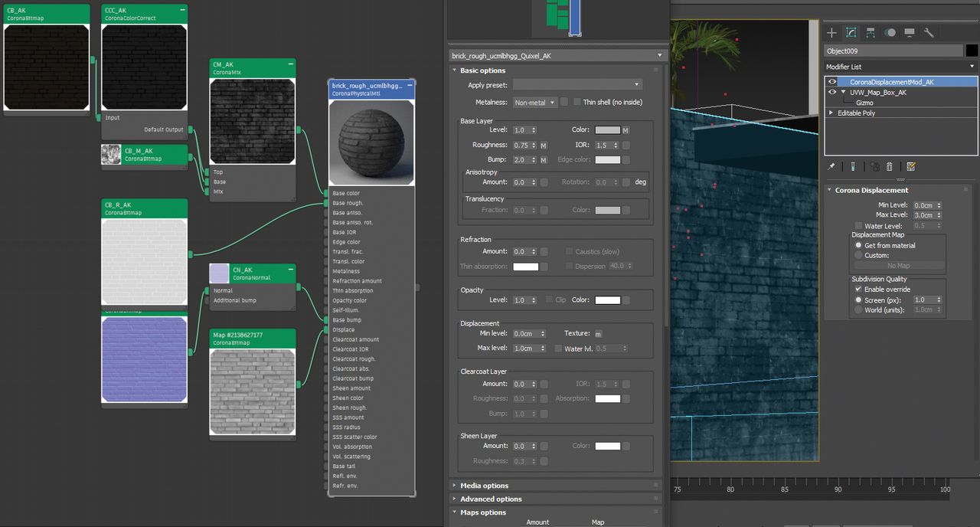Open the Modifier List dropdown
This screenshot has height=527, width=980.
[901, 67]
